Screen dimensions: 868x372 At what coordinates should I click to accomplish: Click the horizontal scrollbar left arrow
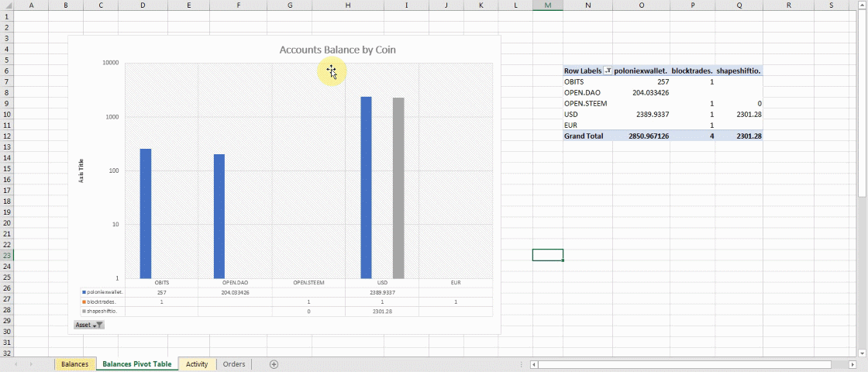pyautogui.click(x=534, y=364)
